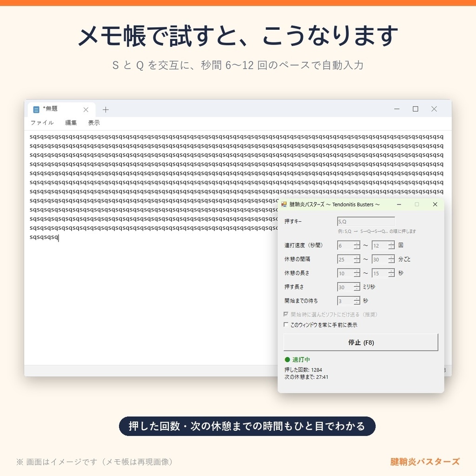Adjust the 開始までの待ち spinner arrows
Viewport: 476px width, 476px height.
coord(357,301)
